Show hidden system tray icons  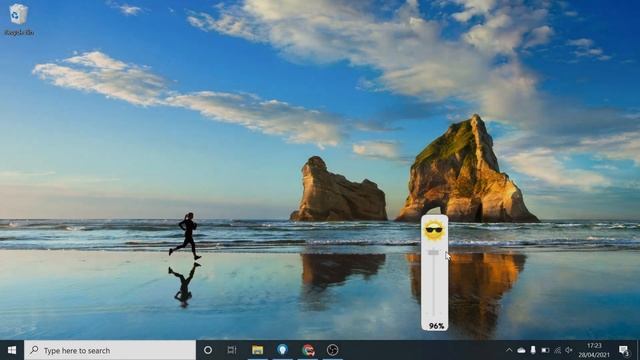click(x=509, y=350)
